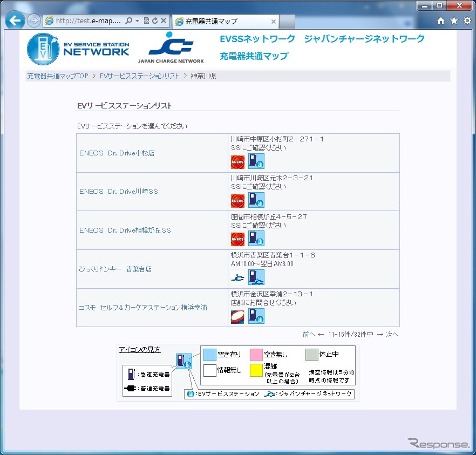Click the refresh icon in address bar

pyautogui.click(x=155, y=21)
